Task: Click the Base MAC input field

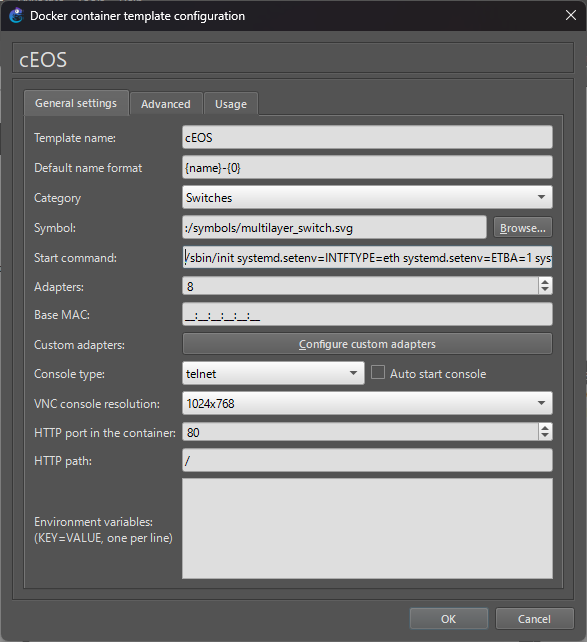Action: [367, 314]
